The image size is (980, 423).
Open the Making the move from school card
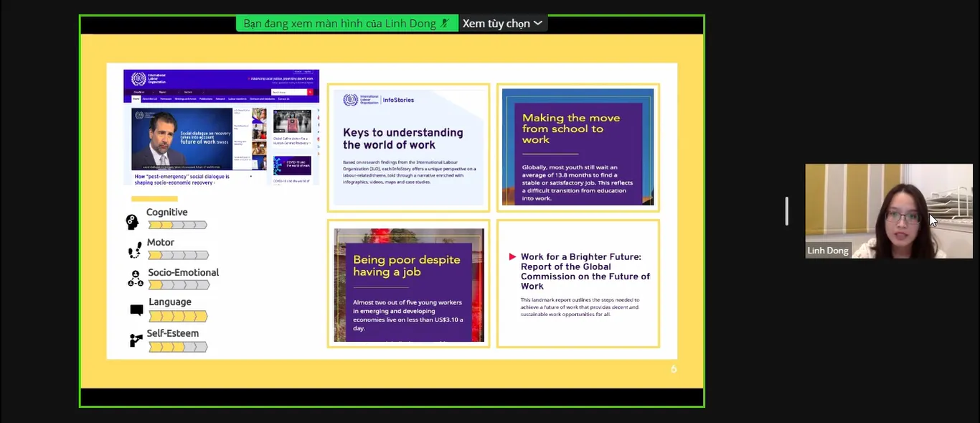point(578,147)
